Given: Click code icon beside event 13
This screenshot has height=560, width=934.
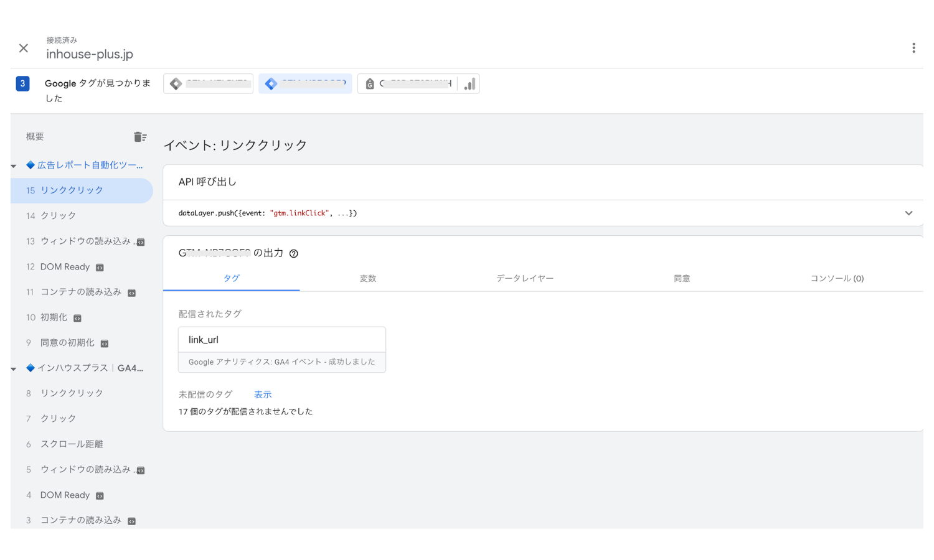Looking at the screenshot, I should tap(141, 242).
